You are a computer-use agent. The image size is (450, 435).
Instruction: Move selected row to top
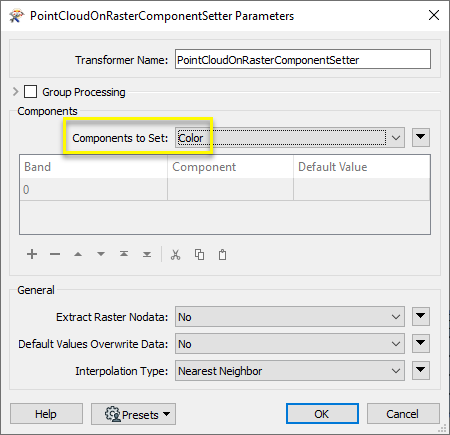coord(124,254)
